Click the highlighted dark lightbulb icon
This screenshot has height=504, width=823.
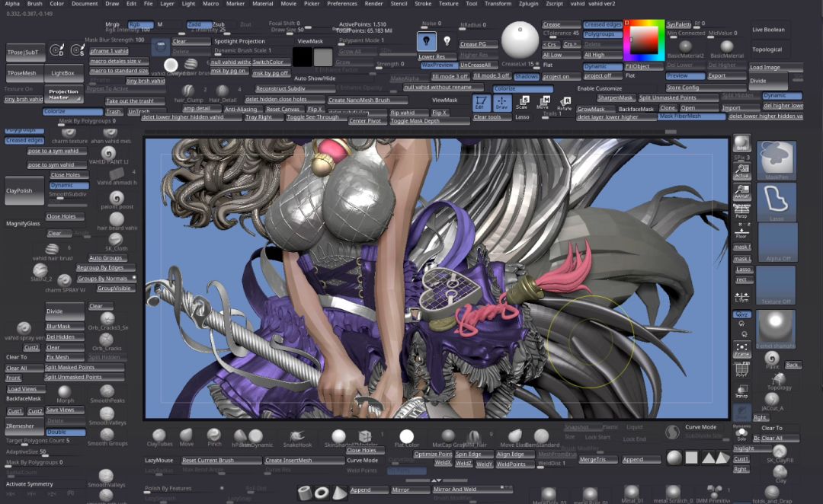point(426,40)
